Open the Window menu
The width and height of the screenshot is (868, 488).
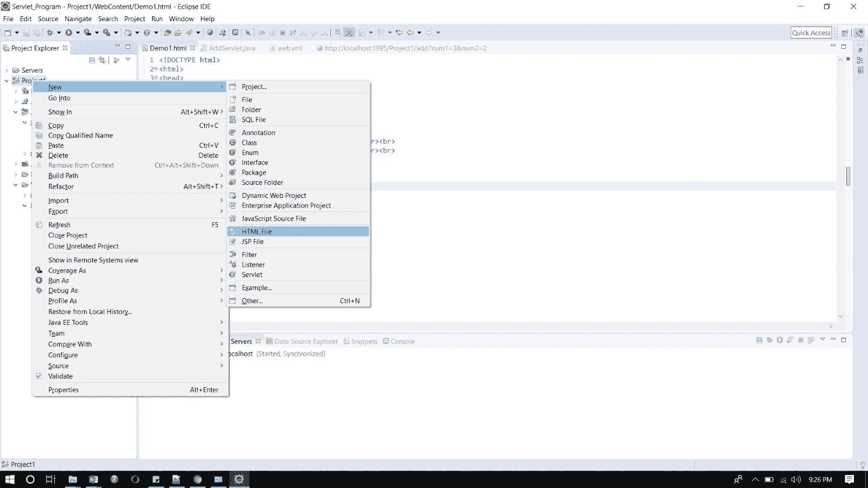coord(182,18)
